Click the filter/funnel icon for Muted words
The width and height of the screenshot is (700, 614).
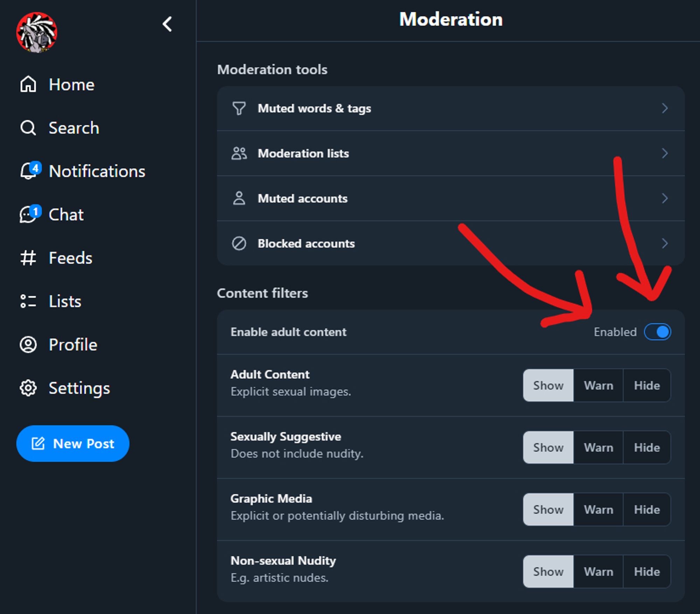coord(239,108)
